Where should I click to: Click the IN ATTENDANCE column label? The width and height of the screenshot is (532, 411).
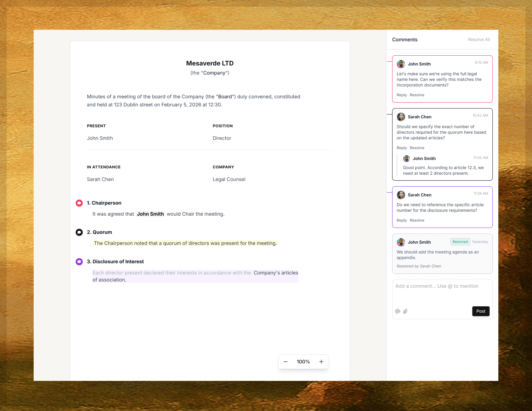104,167
